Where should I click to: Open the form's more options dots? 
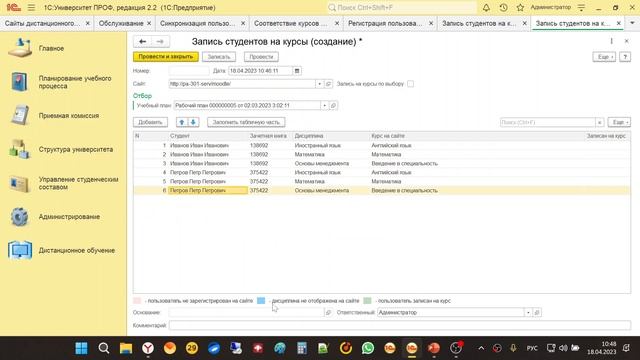pyautogui.click(x=611, y=41)
